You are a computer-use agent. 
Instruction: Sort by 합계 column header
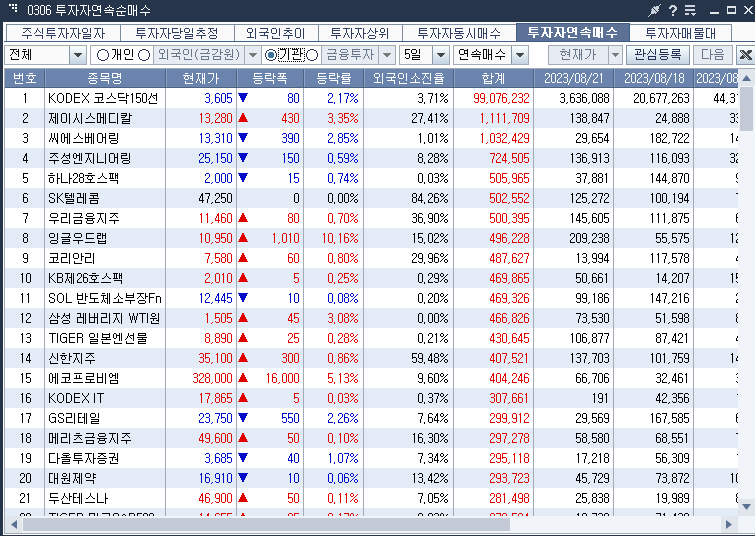[493, 78]
